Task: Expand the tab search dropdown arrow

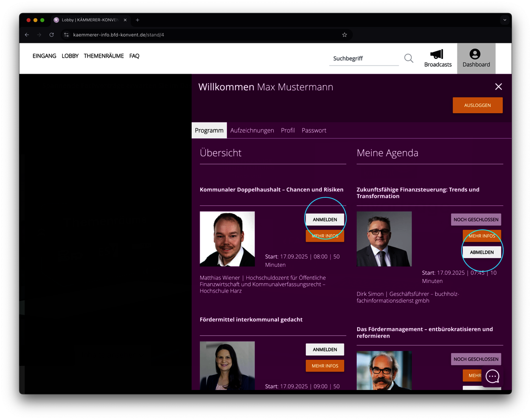Action: [x=504, y=20]
